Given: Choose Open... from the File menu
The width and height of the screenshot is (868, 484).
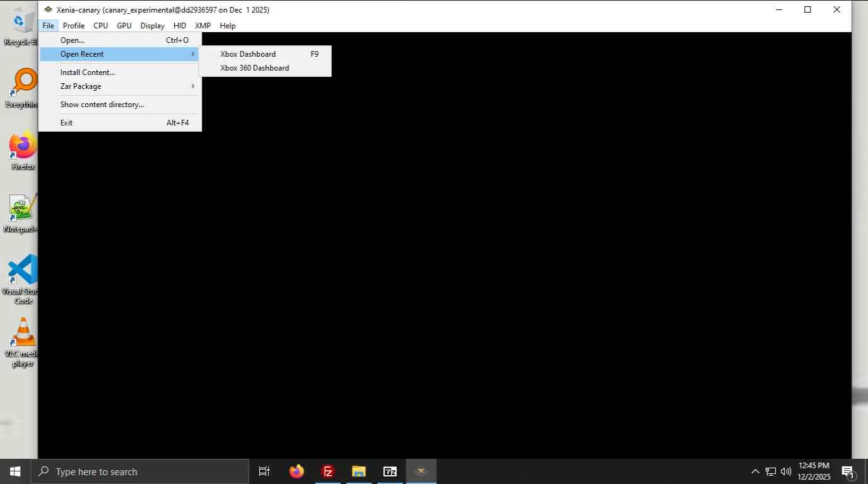Looking at the screenshot, I should tap(120, 40).
